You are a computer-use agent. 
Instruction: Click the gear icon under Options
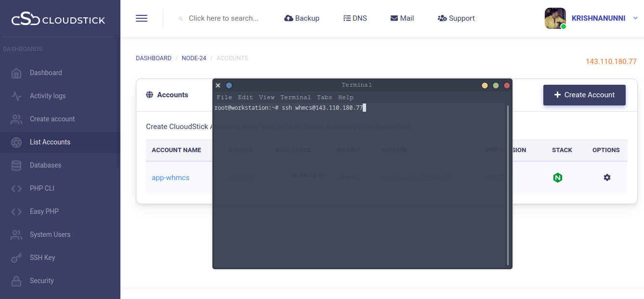pos(607,178)
